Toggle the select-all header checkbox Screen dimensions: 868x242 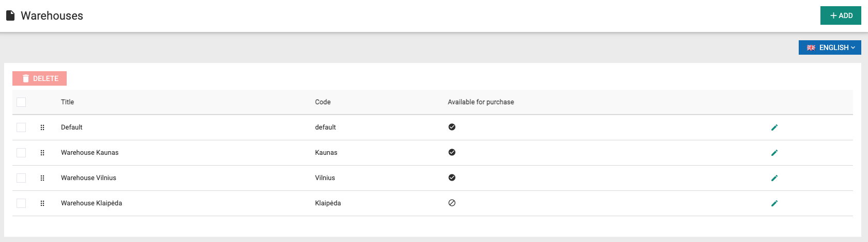(x=21, y=102)
